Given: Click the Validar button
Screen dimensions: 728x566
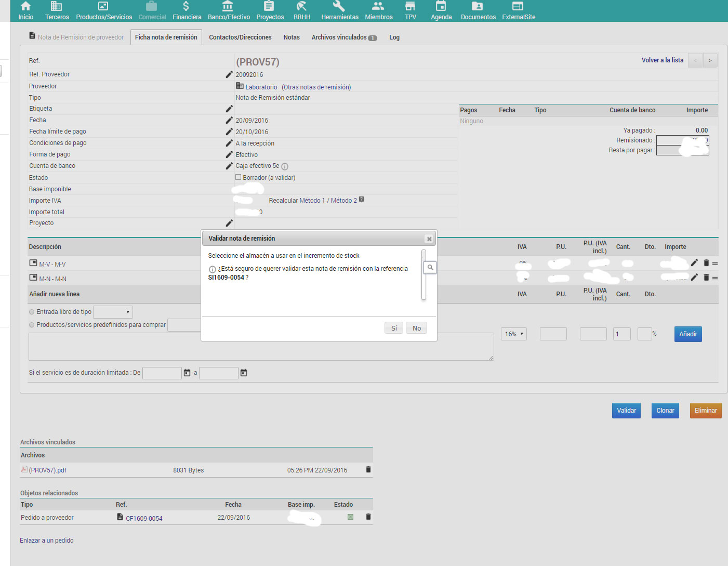Looking at the screenshot, I should [x=626, y=411].
